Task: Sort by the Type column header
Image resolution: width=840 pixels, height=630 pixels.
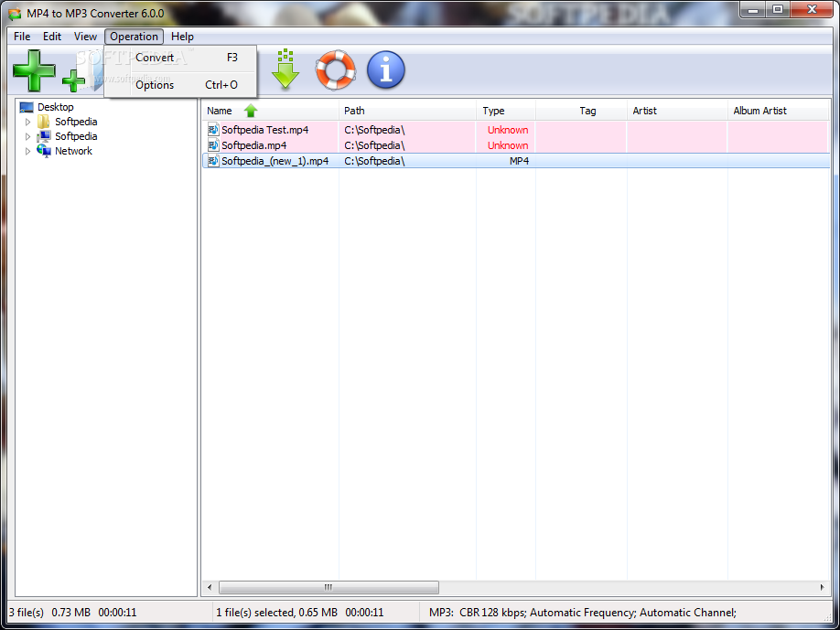Action: coord(506,111)
